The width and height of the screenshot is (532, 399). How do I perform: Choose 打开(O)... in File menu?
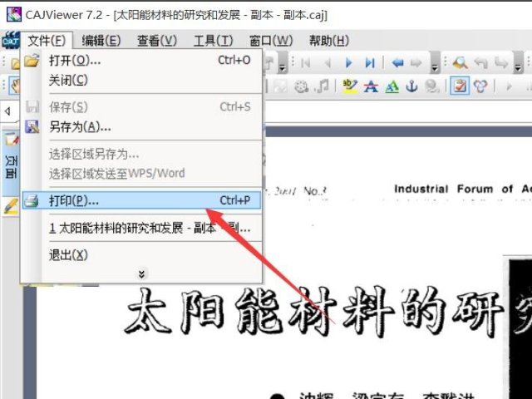click(142, 61)
